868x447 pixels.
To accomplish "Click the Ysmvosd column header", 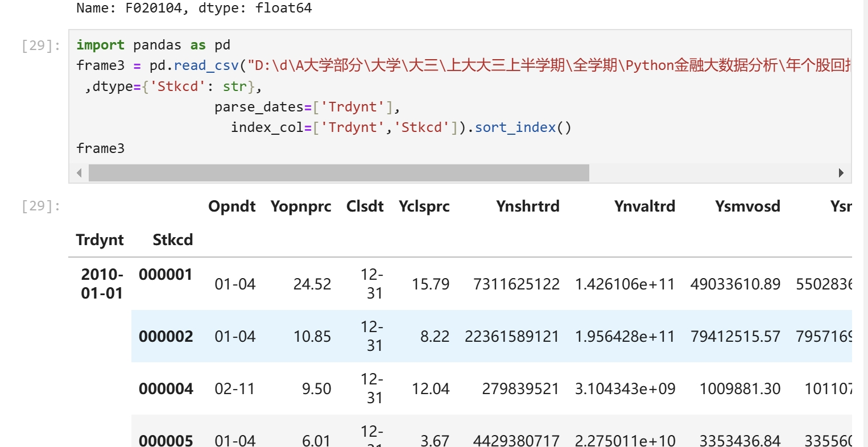I will pyautogui.click(x=747, y=206).
